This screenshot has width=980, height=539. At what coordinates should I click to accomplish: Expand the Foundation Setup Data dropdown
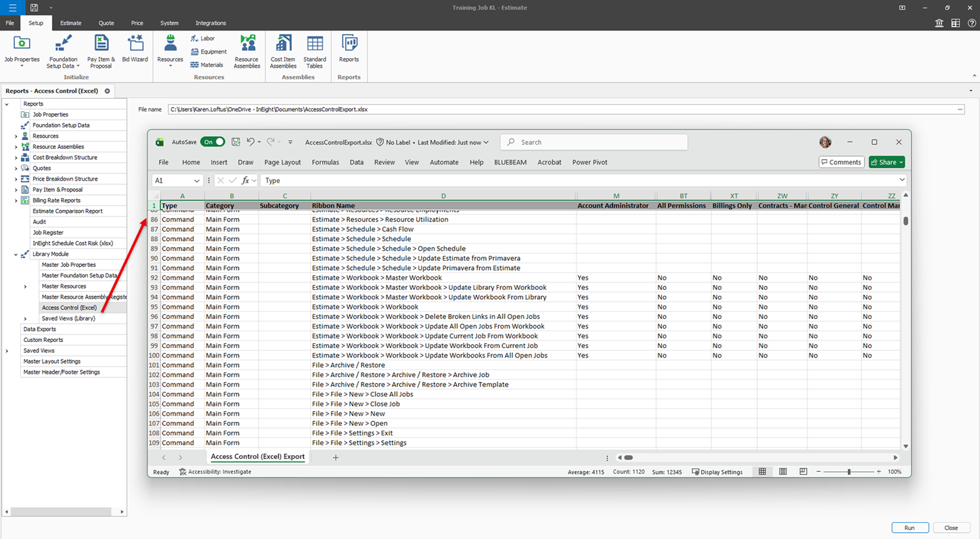pos(77,66)
